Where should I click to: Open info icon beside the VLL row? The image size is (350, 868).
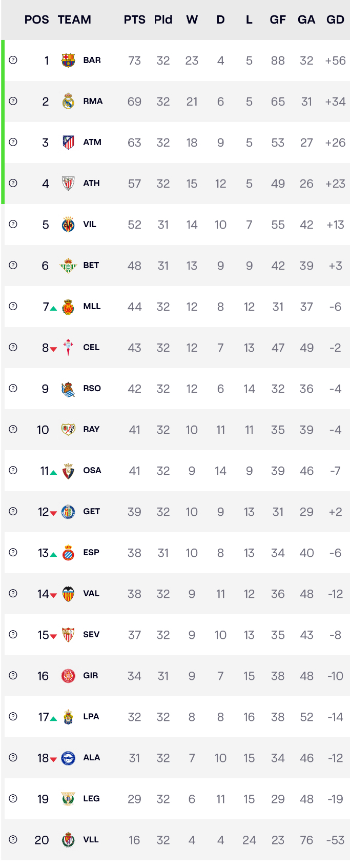tap(13, 839)
